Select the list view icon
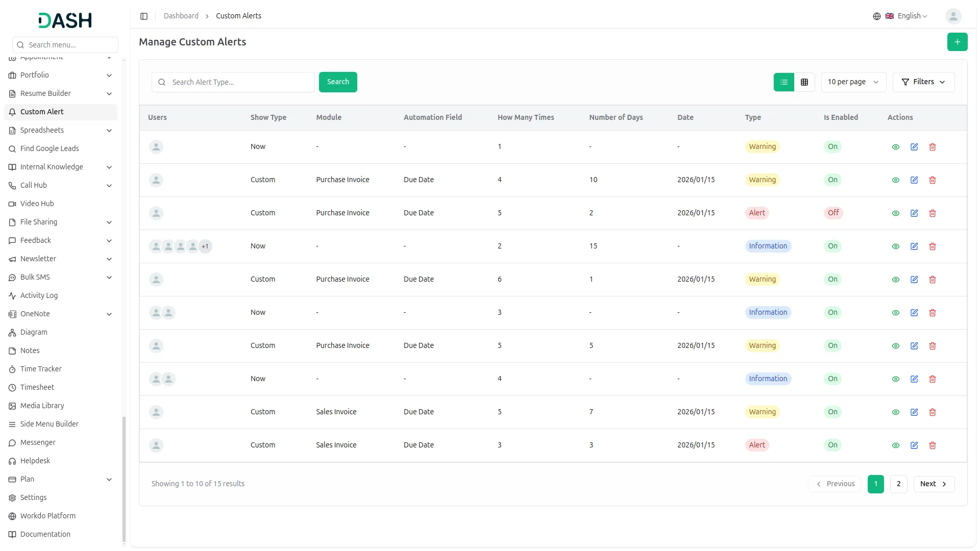Screen dimensions: 980x551 pos(783,82)
